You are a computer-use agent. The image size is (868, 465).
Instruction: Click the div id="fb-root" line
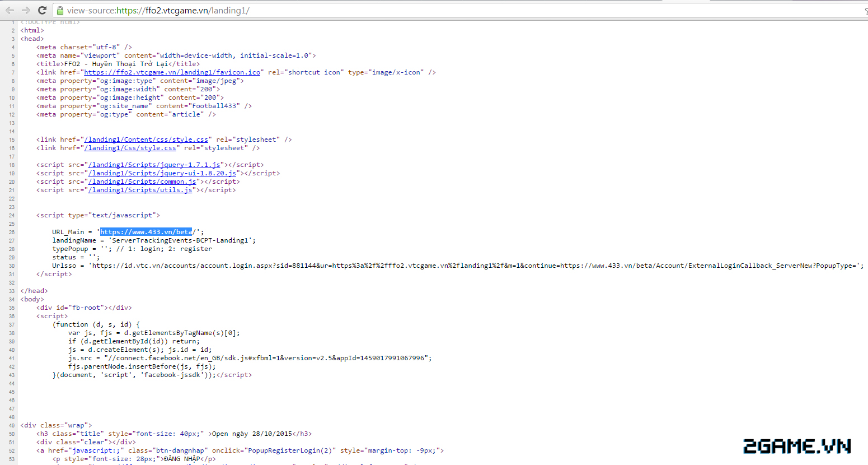click(84, 308)
